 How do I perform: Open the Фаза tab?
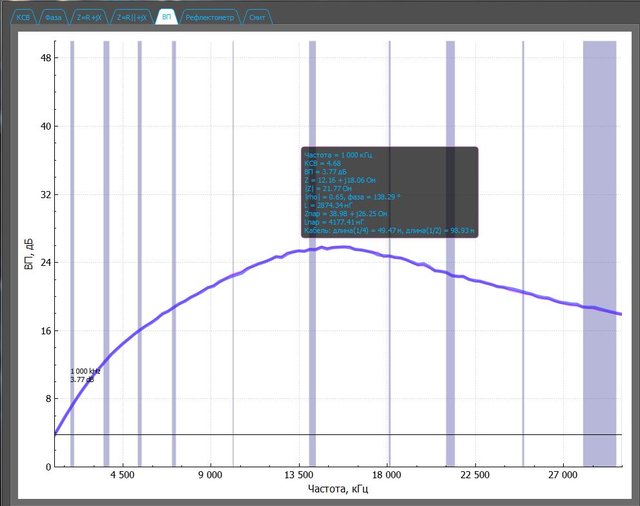pyautogui.click(x=54, y=18)
